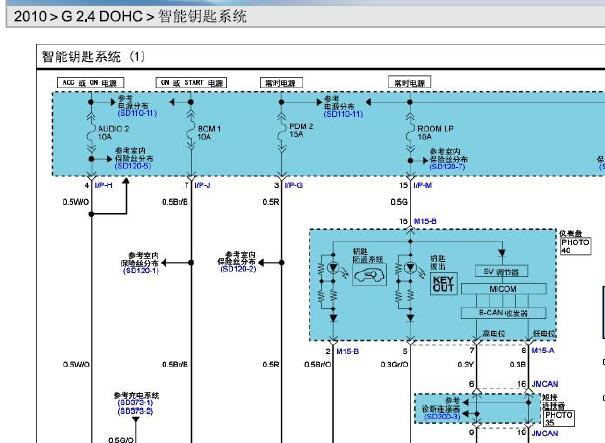Open the SD110-11 link beside AUDIO 2 fuse

137,113
